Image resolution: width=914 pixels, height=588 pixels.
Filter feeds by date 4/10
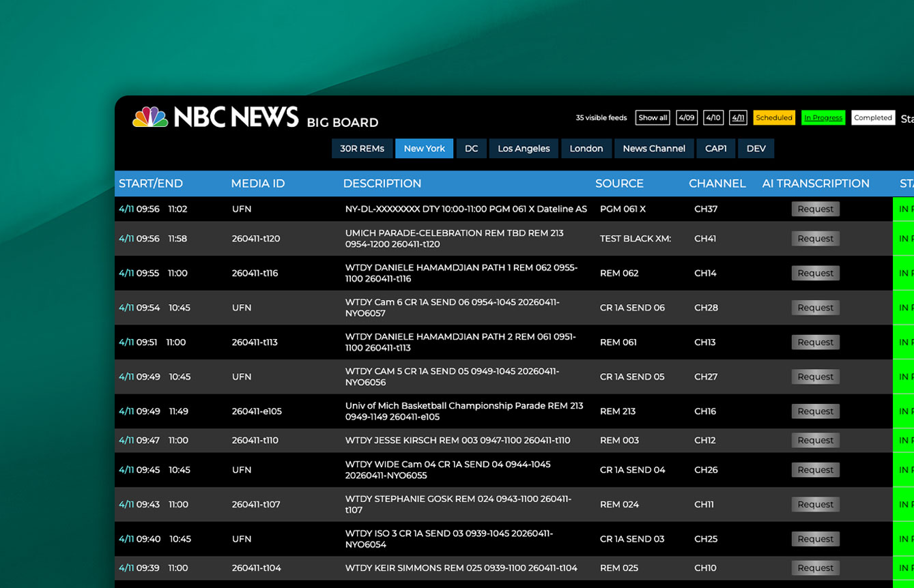713,117
